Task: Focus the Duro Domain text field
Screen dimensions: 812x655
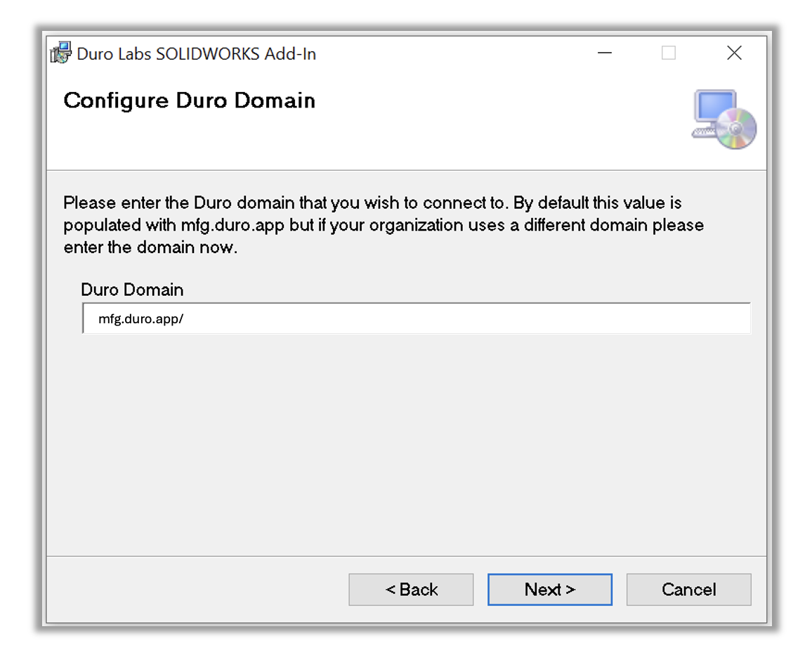Action: [x=416, y=318]
